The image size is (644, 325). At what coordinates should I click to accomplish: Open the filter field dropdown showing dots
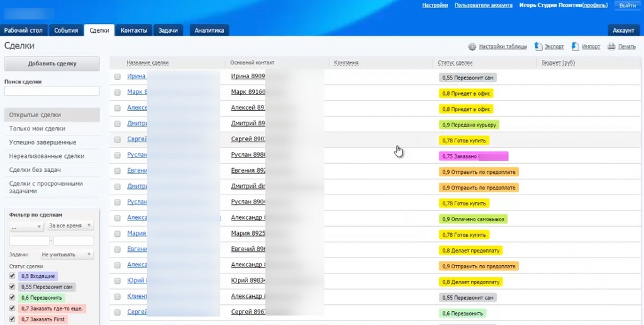click(26, 227)
